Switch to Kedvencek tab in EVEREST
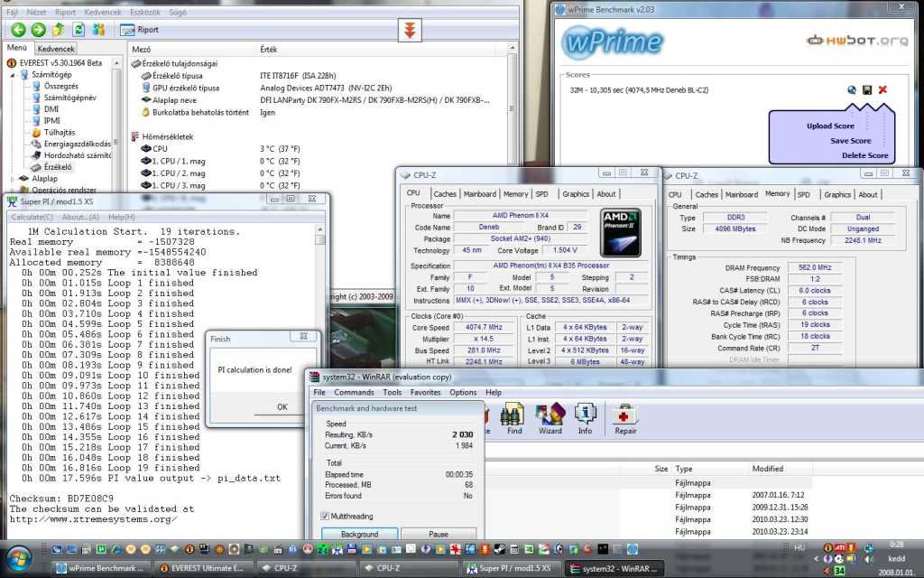 click(55, 49)
